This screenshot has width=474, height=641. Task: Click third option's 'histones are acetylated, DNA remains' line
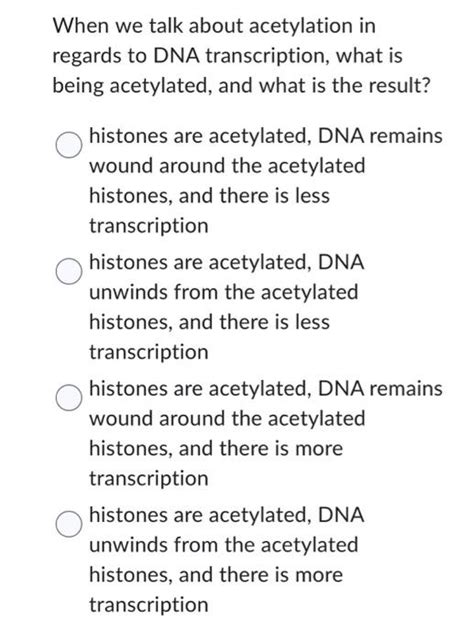(266, 388)
